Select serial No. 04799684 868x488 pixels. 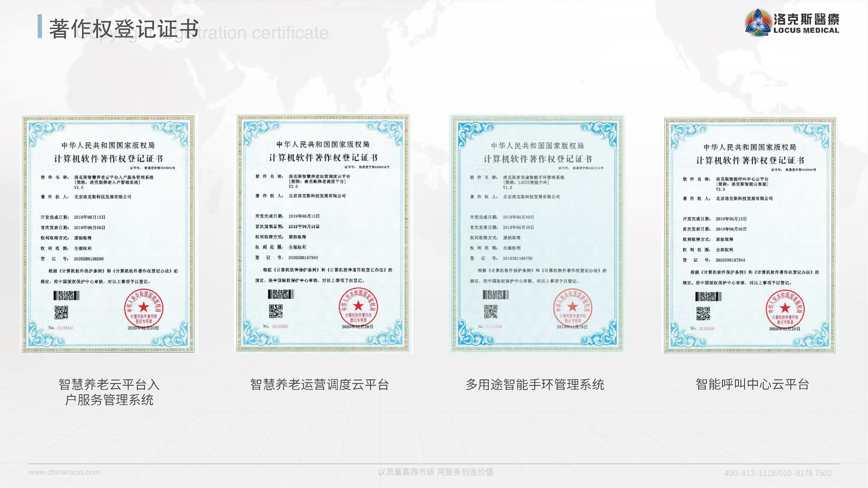click(x=494, y=327)
